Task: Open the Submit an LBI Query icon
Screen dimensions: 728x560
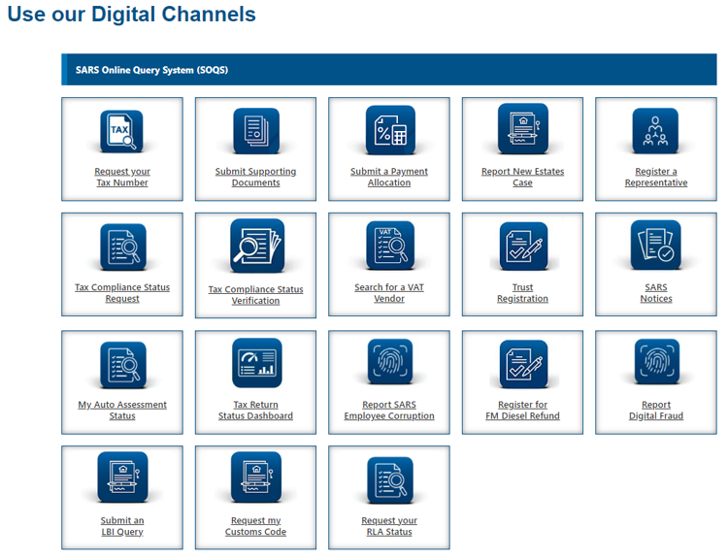Action: (122, 478)
